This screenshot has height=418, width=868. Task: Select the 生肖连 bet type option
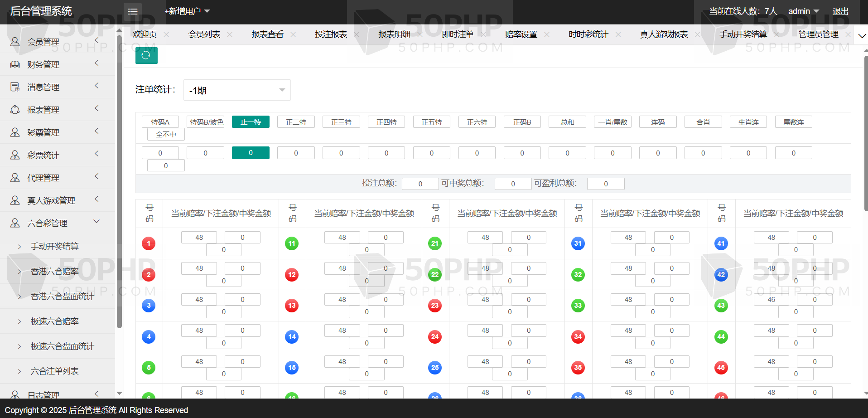(748, 122)
